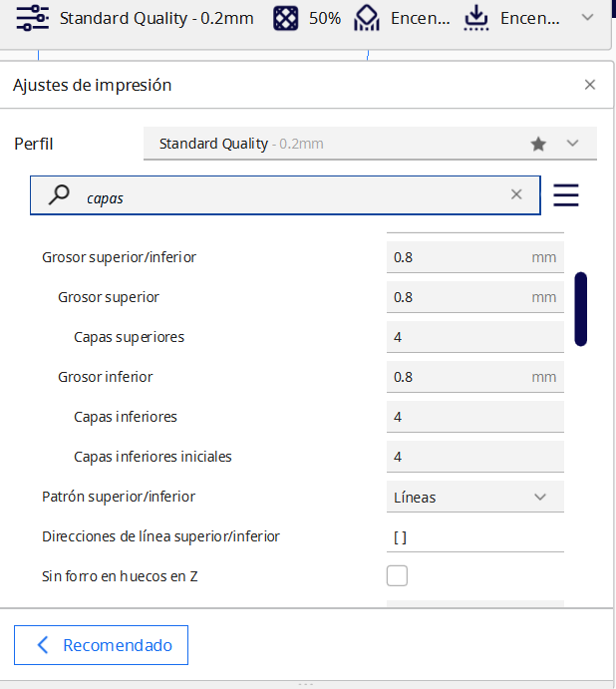Close the Ajustes de impresión panel
The width and height of the screenshot is (616, 689).
(590, 85)
